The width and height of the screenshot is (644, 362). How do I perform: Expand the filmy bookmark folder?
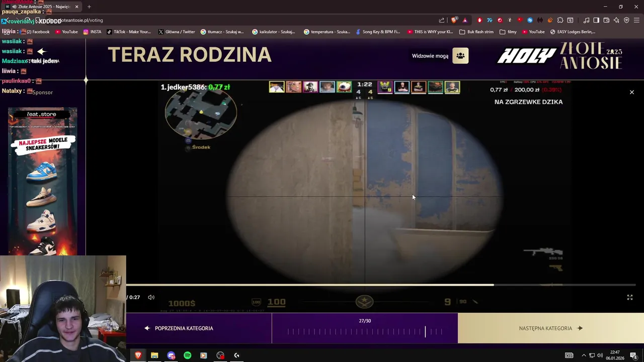(x=508, y=32)
